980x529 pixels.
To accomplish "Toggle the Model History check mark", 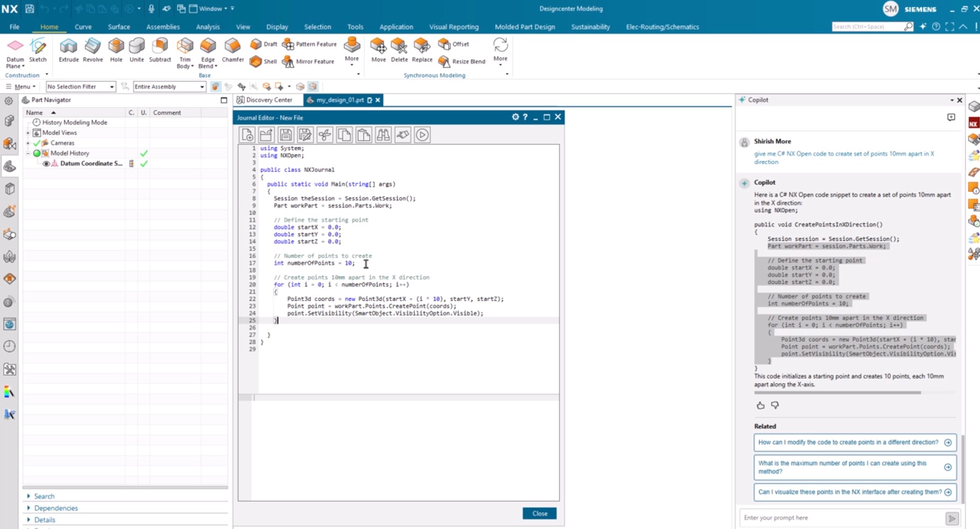I will [x=144, y=153].
